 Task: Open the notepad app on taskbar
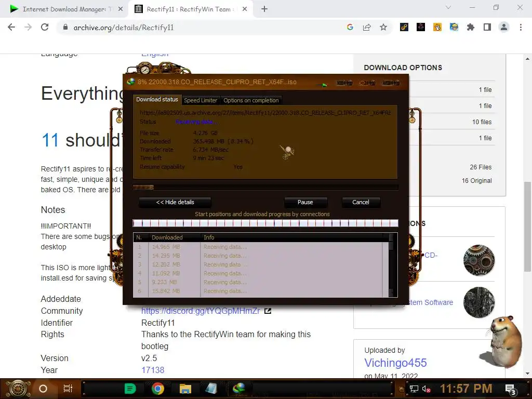tap(211, 389)
